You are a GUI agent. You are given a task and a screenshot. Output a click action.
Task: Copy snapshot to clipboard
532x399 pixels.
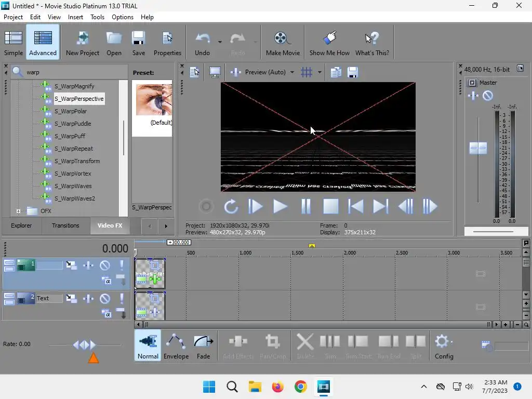point(336,72)
